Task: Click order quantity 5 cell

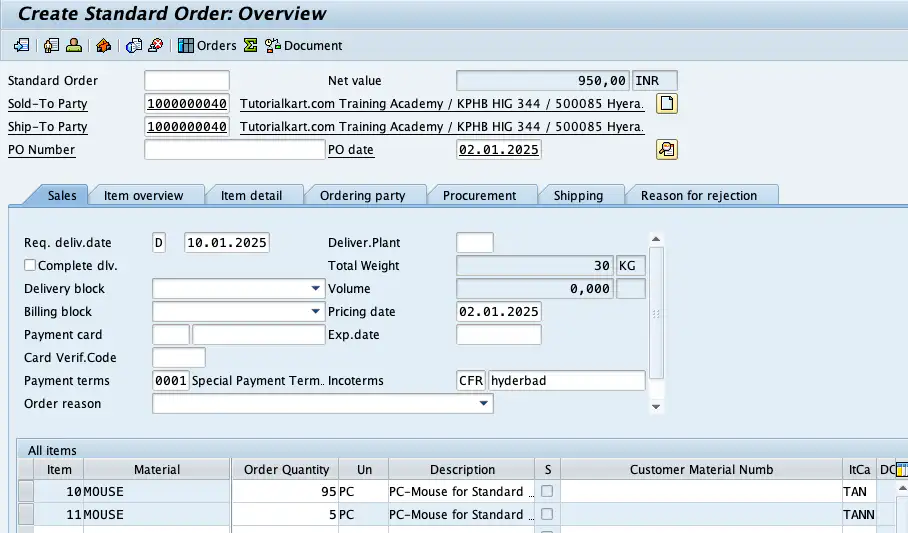Action: pos(285,514)
